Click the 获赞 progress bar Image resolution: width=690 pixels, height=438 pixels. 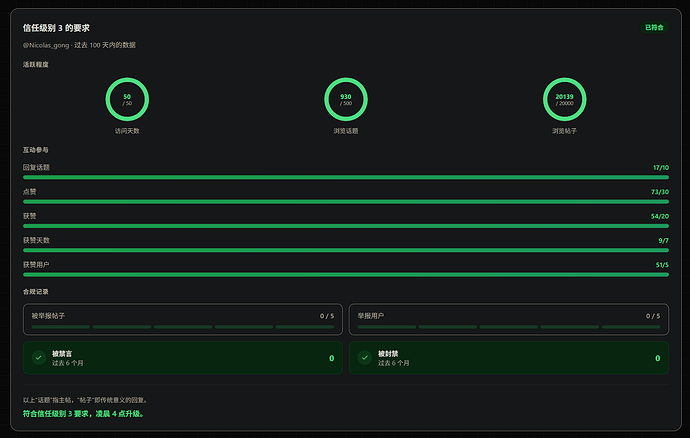point(346,226)
